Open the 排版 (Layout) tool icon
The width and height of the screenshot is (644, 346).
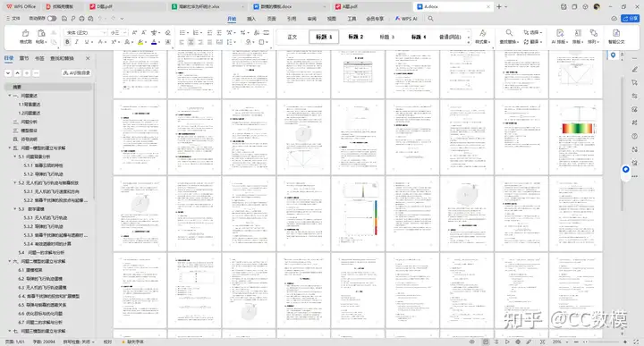(x=578, y=33)
